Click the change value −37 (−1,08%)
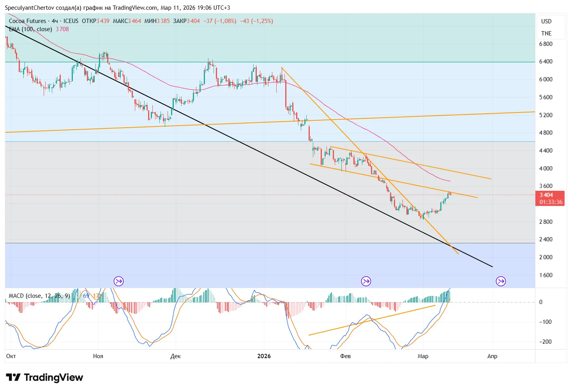Screen dimensions: 572x392 click(220, 21)
